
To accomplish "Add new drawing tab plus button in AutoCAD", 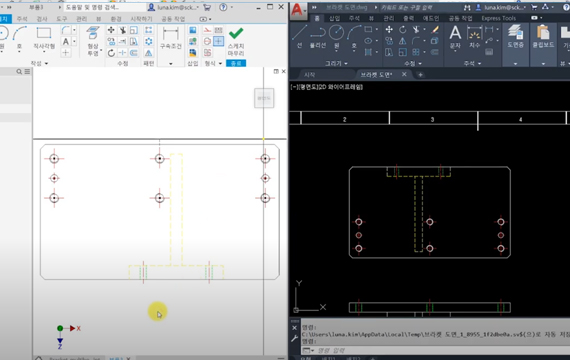I will click(x=420, y=75).
